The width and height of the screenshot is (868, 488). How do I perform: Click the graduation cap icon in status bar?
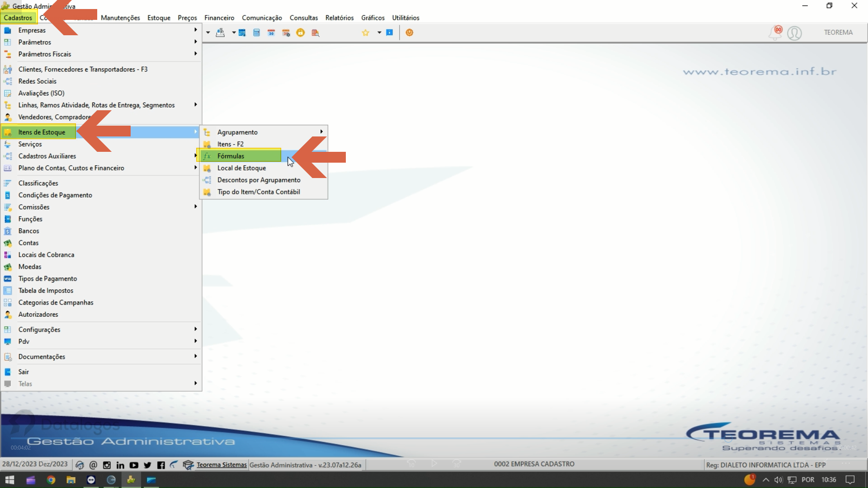pyautogui.click(x=189, y=465)
